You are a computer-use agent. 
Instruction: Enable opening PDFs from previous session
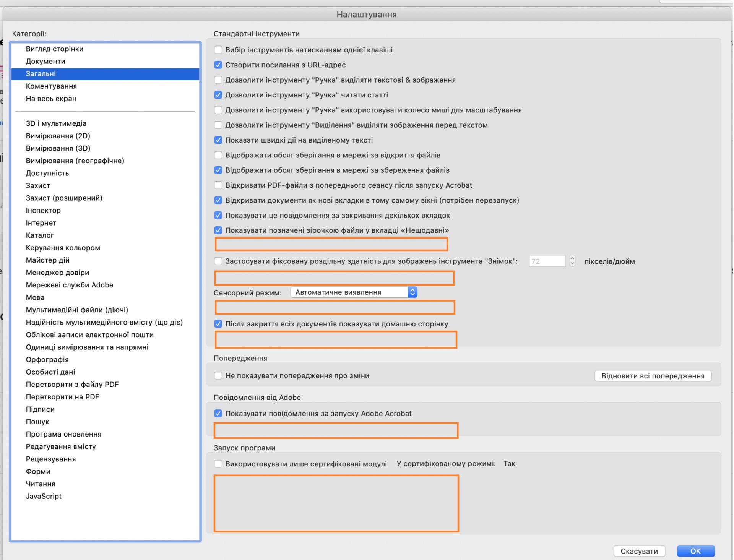pos(218,185)
